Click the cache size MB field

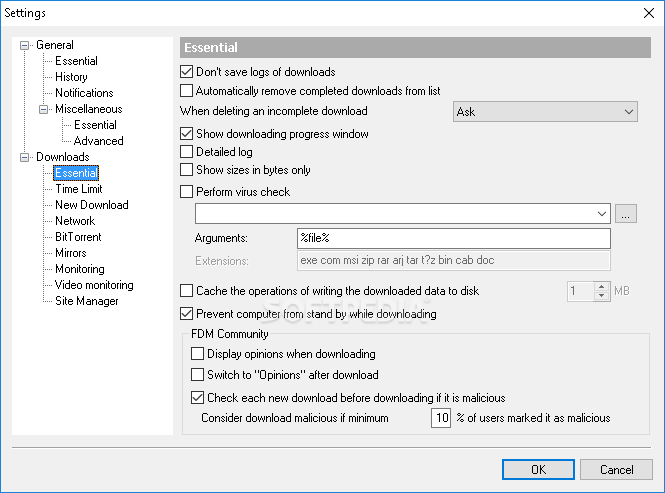click(580, 291)
